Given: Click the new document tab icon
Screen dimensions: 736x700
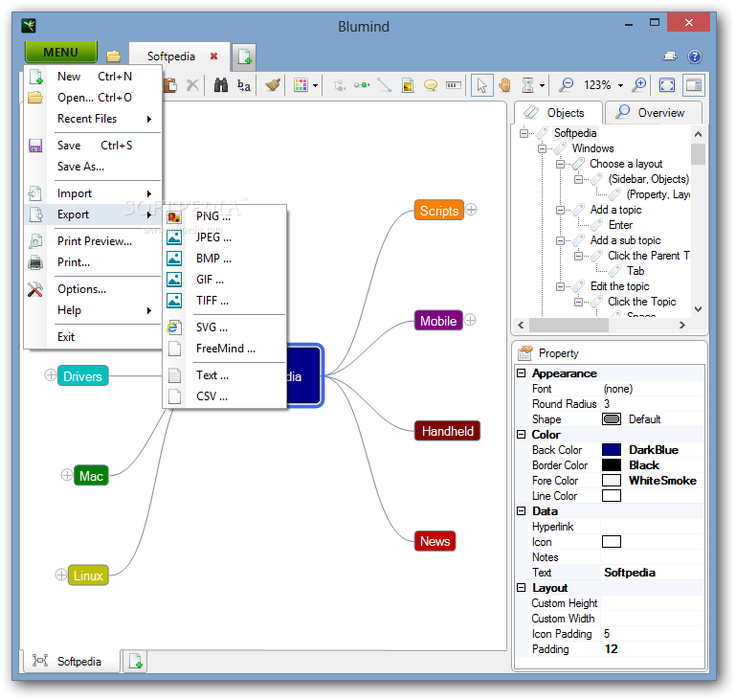Looking at the screenshot, I should pos(244,56).
